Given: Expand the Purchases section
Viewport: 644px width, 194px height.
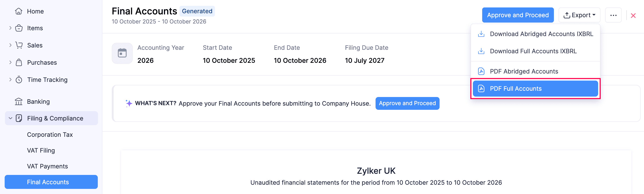Looking at the screenshot, I should pyautogui.click(x=10, y=62).
